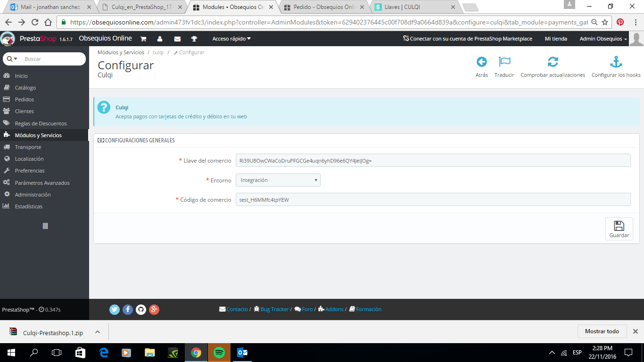Image resolution: width=644 pixels, height=362 pixels.
Task: Open the Twitter icon in the footer
Action: (x=115, y=310)
